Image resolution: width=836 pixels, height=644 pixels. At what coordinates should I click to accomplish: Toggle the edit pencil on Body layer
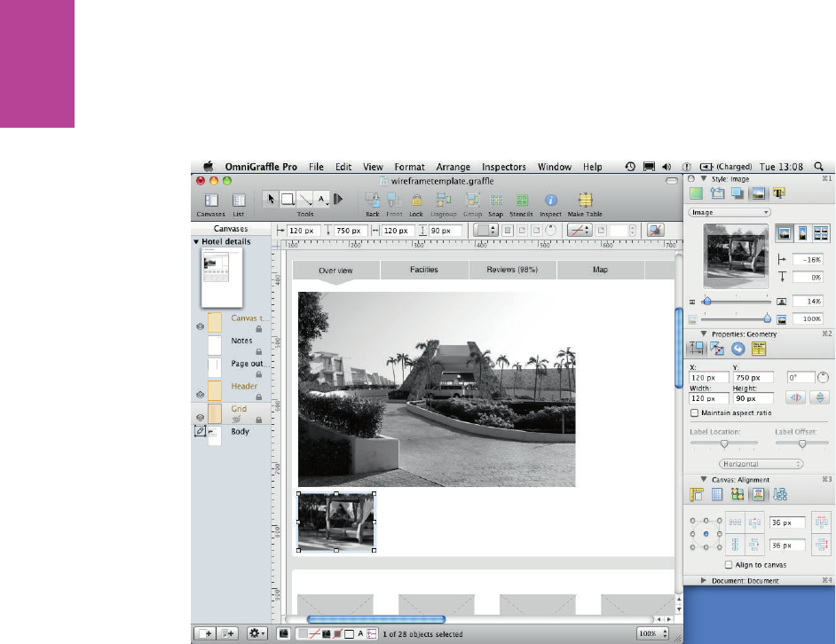[200, 431]
